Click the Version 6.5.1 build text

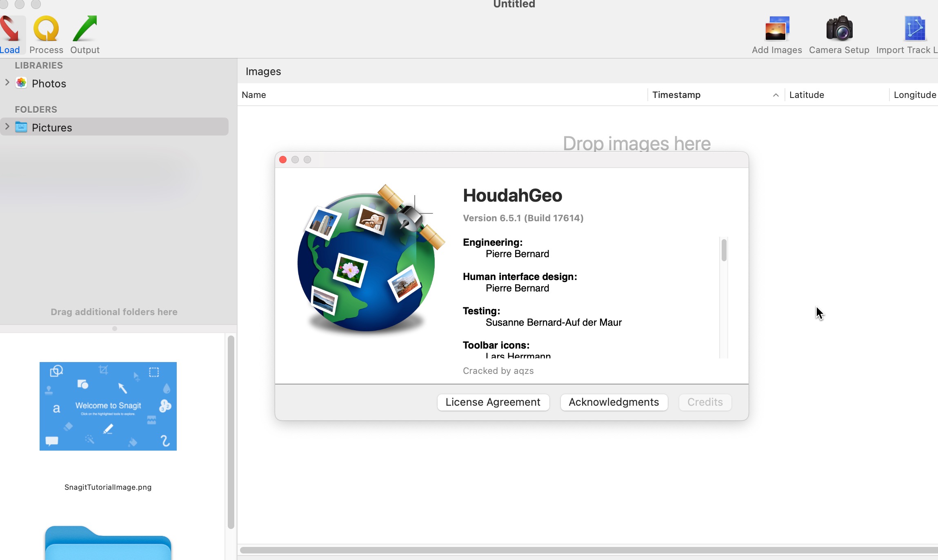[523, 218]
